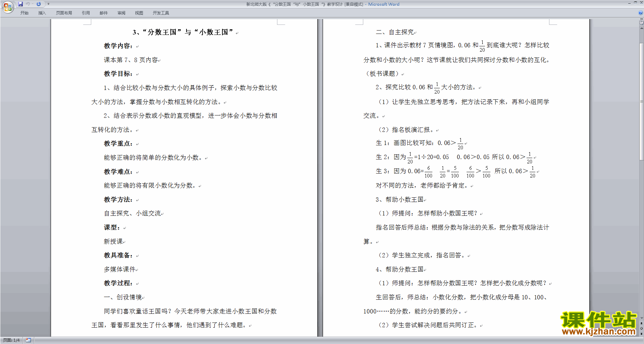
Task: Switch to the 视图 tab
Action: click(139, 13)
